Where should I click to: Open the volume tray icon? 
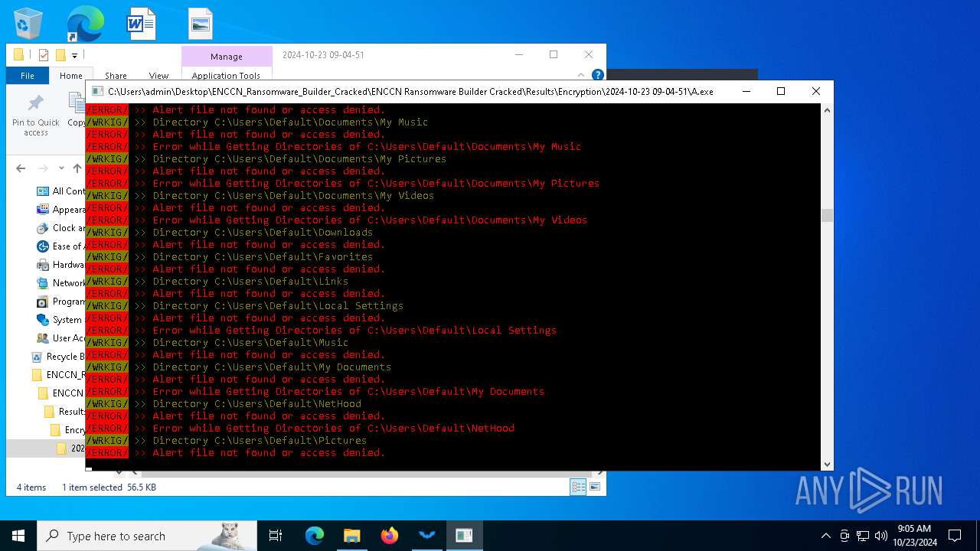point(881,536)
